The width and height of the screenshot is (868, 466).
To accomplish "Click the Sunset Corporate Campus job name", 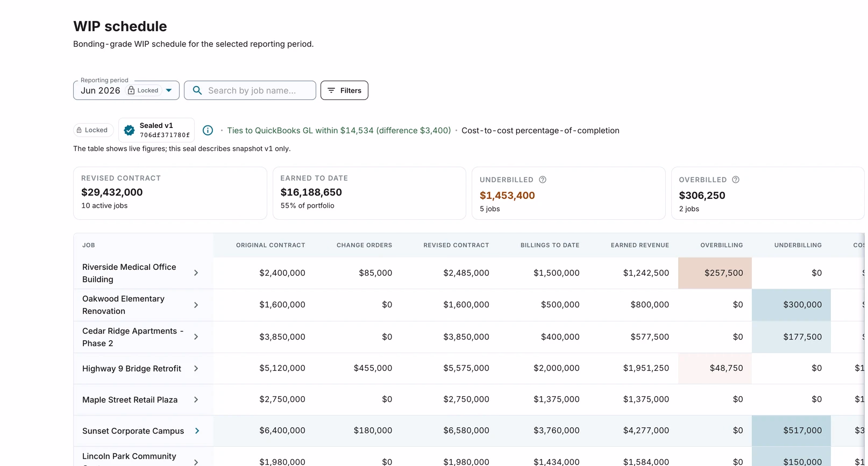I will pos(133,431).
